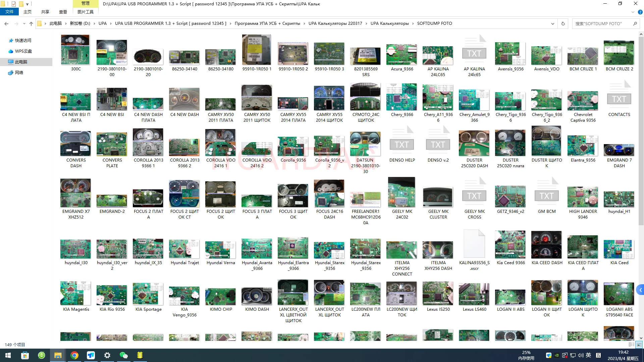
Task: Open KALINA93S56_S.xscr script file
Action: (474, 244)
